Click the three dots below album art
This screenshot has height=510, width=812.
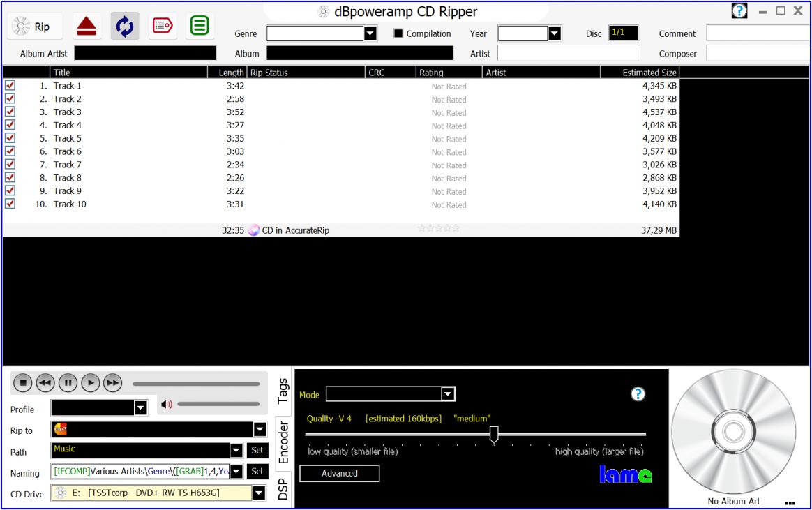789,502
